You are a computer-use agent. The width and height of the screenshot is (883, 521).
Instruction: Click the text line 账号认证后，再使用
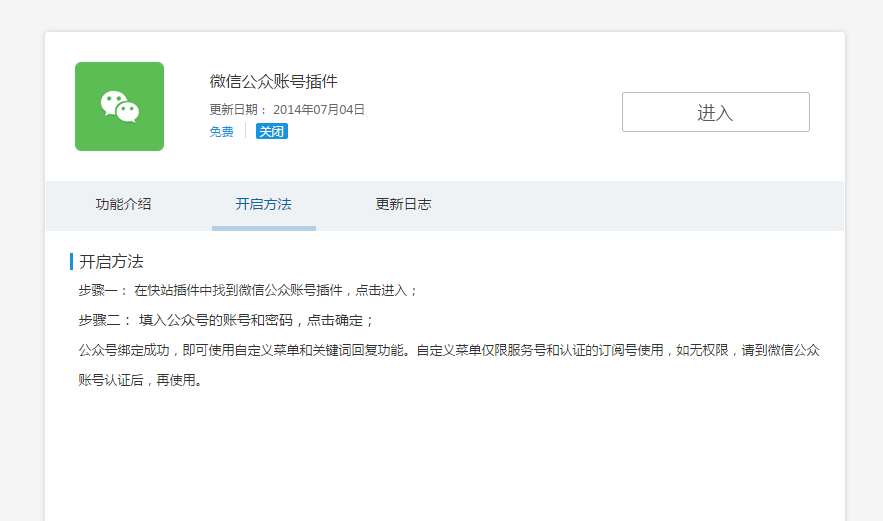coord(140,380)
